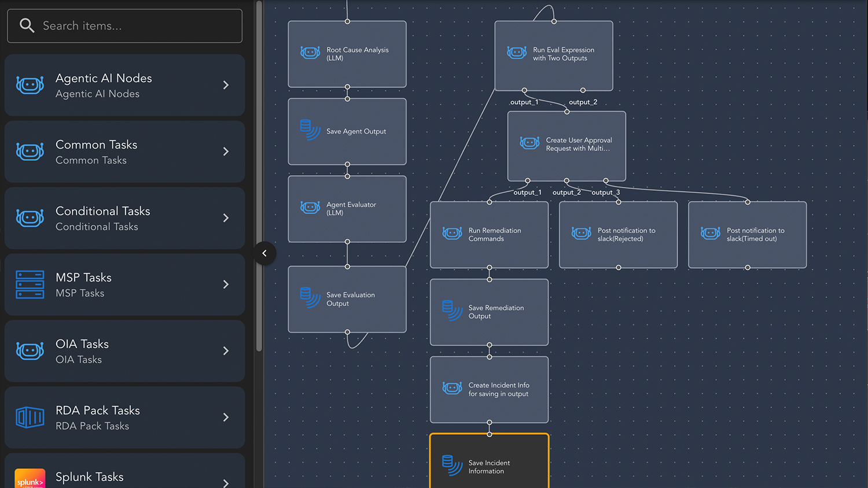
Task: Click the magnifier icon in the search box
Action: tap(27, 25)
